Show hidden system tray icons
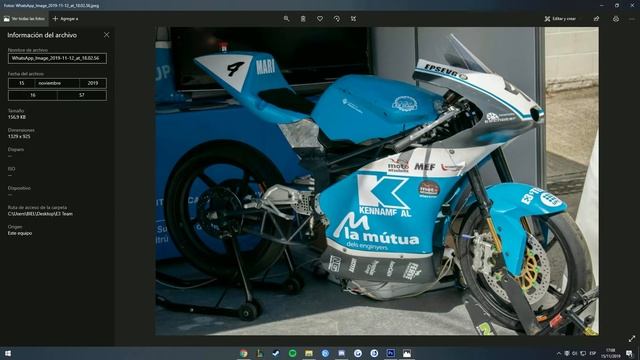640x360 pixels. pos(559,353)
